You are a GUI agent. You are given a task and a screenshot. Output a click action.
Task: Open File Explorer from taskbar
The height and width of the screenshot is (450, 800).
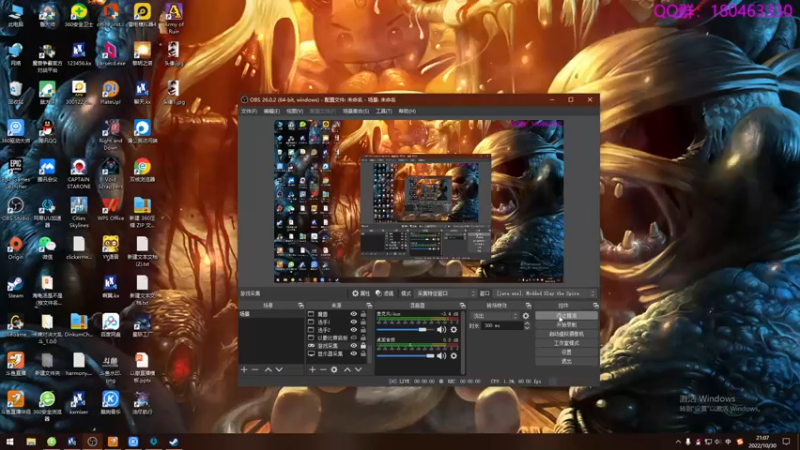pyautogui.click(x=31, y=442)
